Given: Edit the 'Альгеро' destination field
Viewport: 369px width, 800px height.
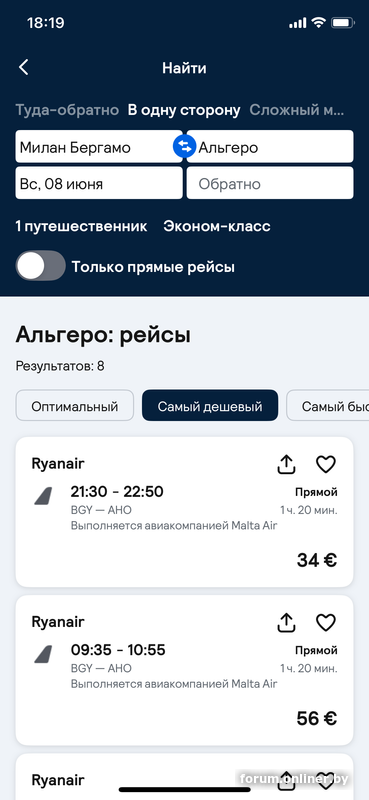Looking at the screenshot, I should pos(270,146).
